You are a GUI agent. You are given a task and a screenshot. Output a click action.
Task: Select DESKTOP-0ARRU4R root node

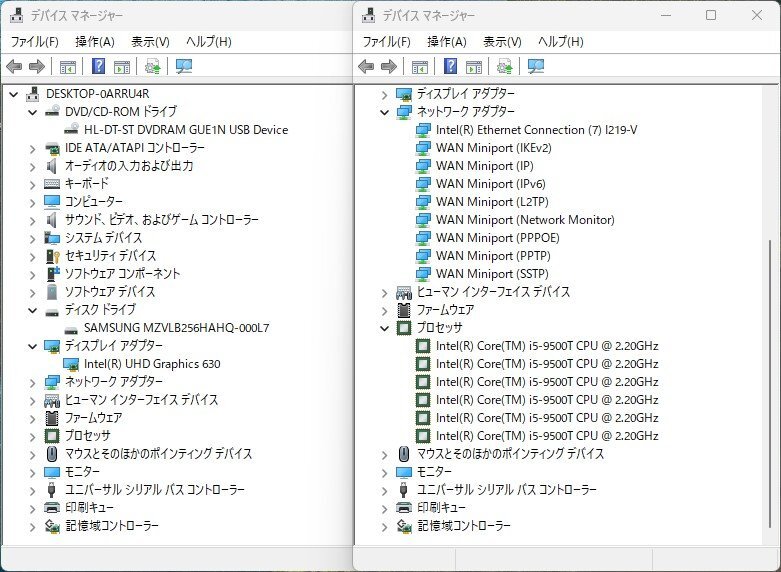(x=98, y=94)
